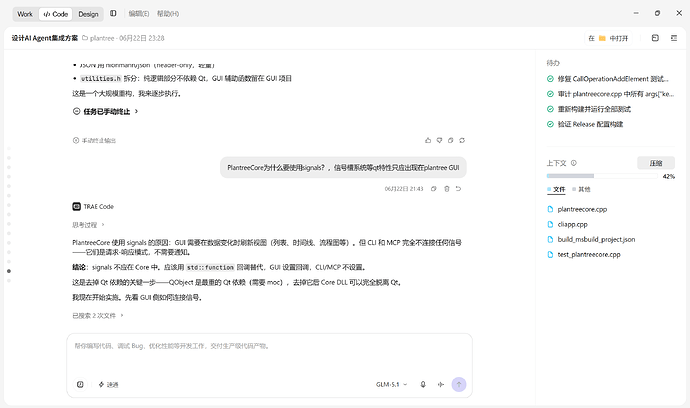
Task: Click the plantree folder label in header
Action: pyautogui.click(x=99, y=38)
